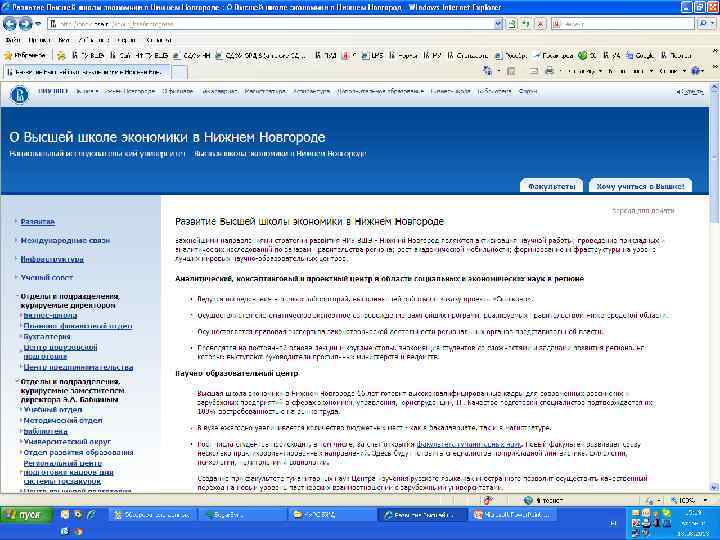This screenshot has width=720, height=540.
Task: Open the recent pages dropdown beside Forward
Action: 38,24
